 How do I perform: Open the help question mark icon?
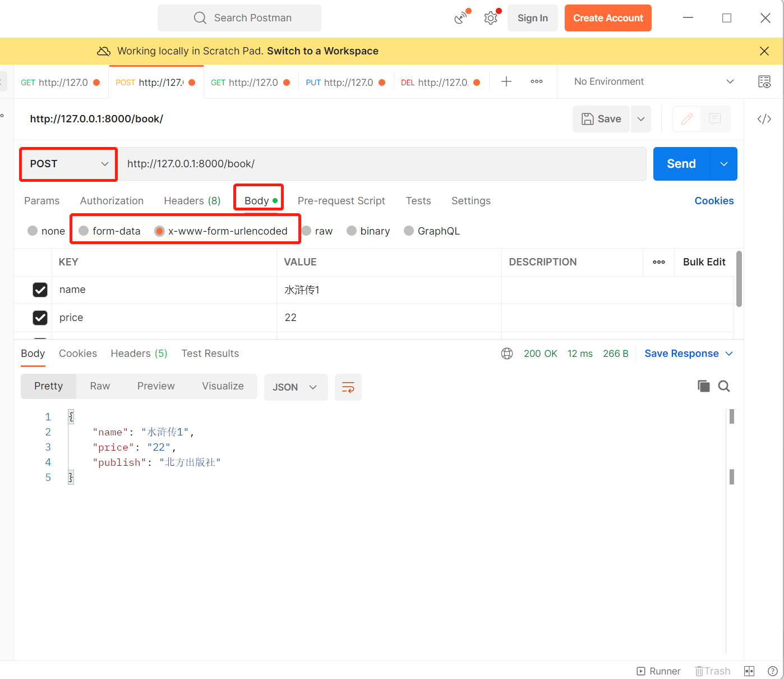point(772,671)
